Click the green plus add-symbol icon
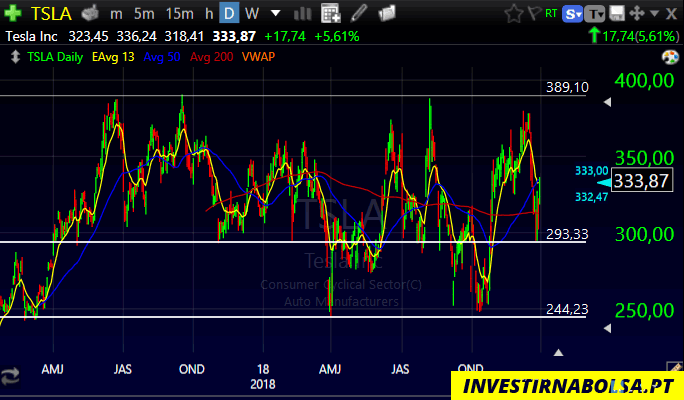 pos(13,14)
